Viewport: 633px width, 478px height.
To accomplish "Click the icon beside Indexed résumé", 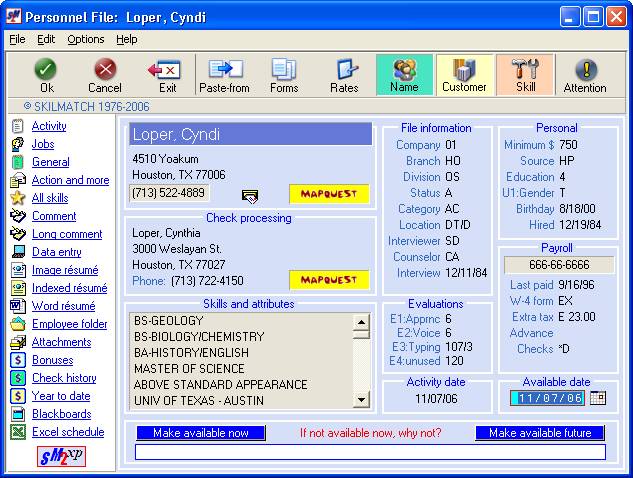I will pos(18,288).
